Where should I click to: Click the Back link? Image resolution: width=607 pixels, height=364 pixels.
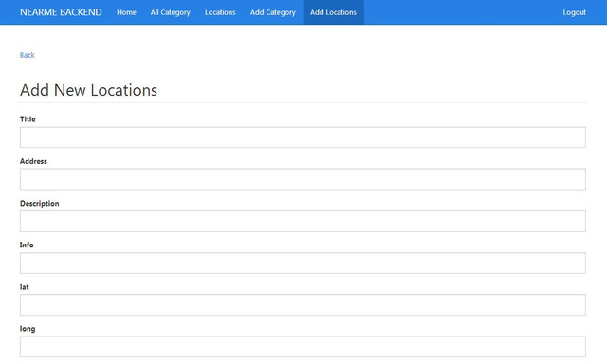point(28,55)
